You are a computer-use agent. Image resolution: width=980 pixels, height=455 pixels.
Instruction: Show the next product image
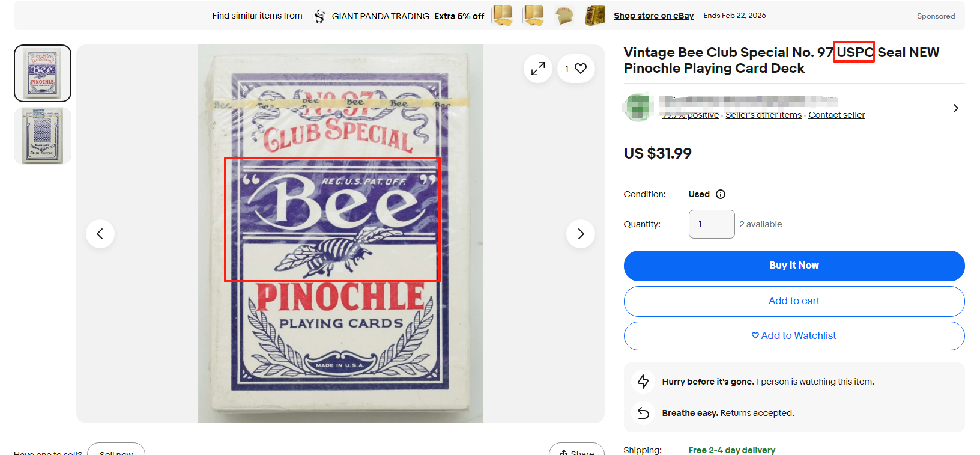(580, 234)
